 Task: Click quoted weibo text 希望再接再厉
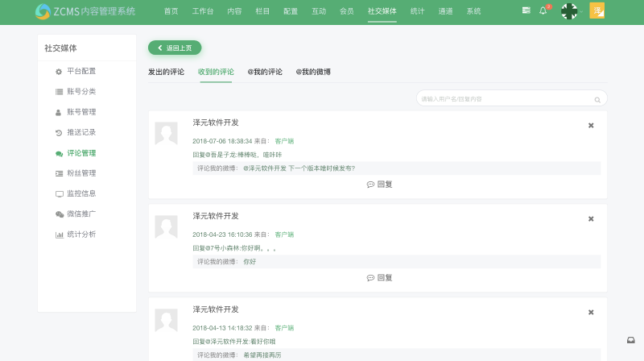[x=262, y=355]
